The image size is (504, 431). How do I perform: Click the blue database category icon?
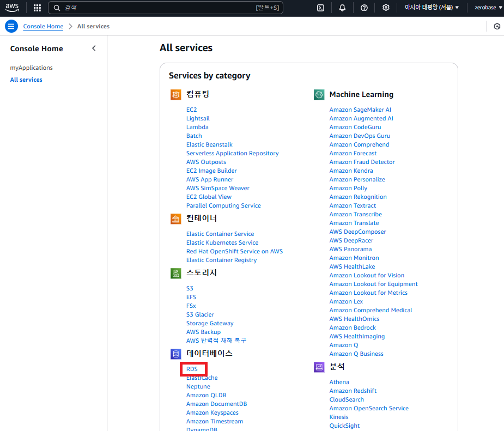click(x=176, y=354)
